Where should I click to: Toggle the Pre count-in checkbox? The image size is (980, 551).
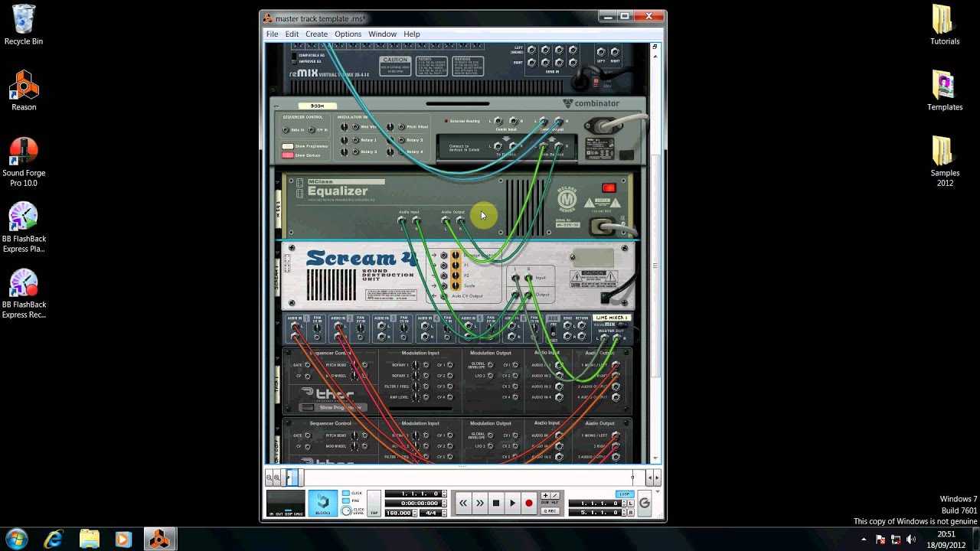tap(346, 500)
